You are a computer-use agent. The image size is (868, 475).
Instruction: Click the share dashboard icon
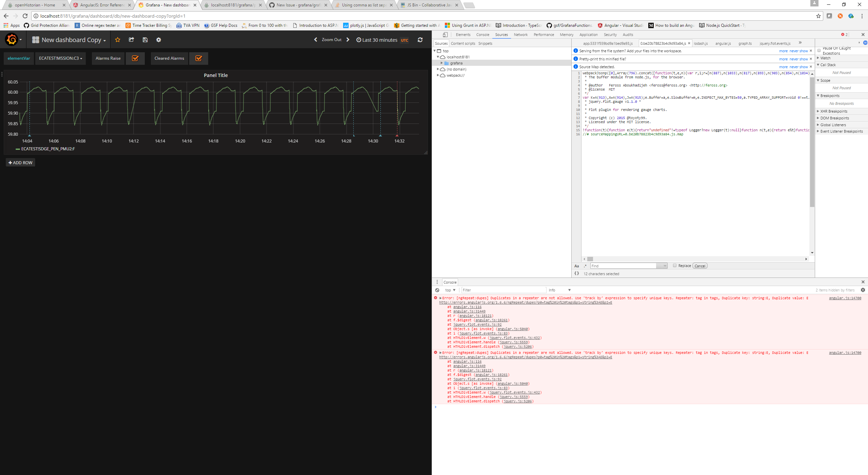[132, 40]
